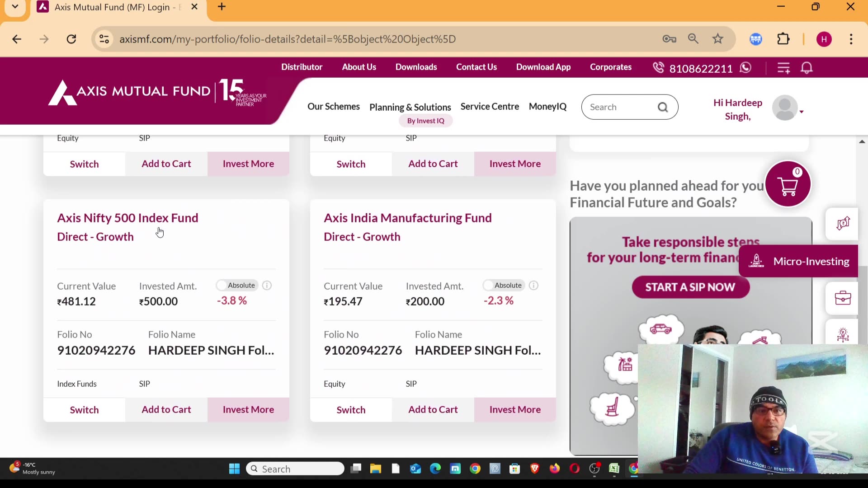This screenshot has height=488, width=868.
Task: Expand the browser tab list chevron
Action: pos(15,6)
